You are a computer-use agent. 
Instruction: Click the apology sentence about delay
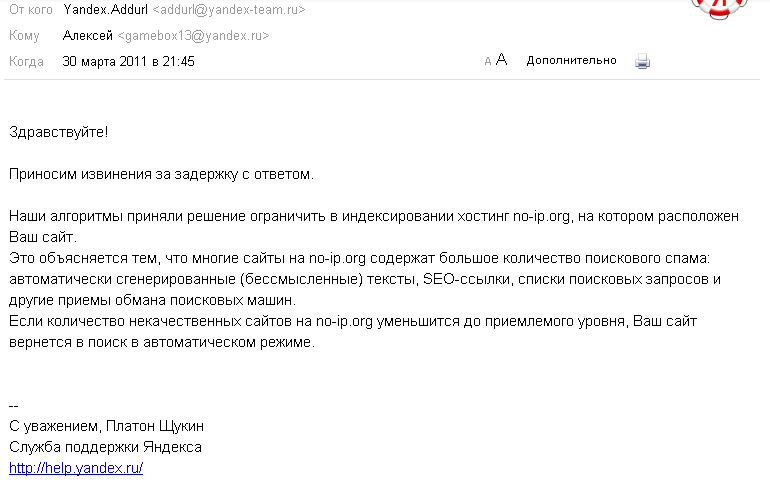tap(162, 174)
